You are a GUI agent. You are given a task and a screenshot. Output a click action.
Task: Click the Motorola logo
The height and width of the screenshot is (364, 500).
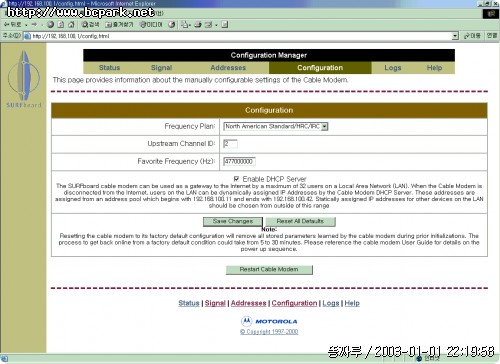269,321
